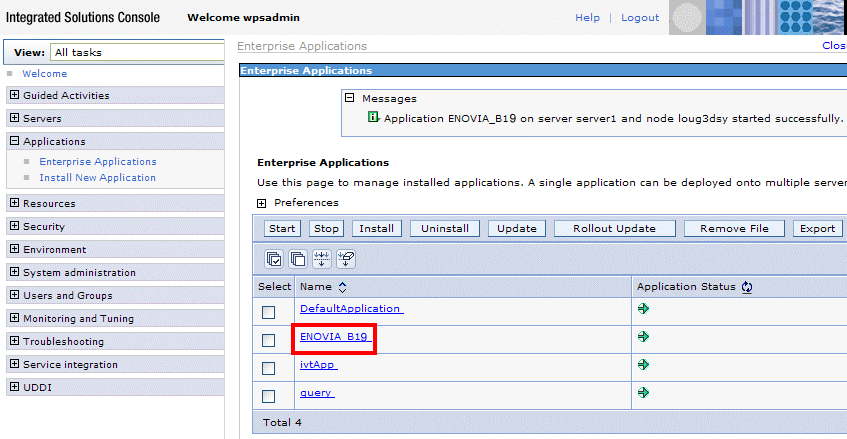Screen dimensions: 847x439
Task: Tick the checkbox next to query
Action: coord(268,395)
